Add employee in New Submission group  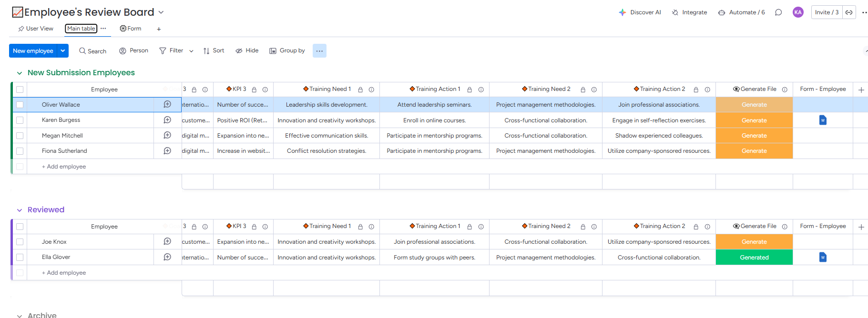(64, 167)
